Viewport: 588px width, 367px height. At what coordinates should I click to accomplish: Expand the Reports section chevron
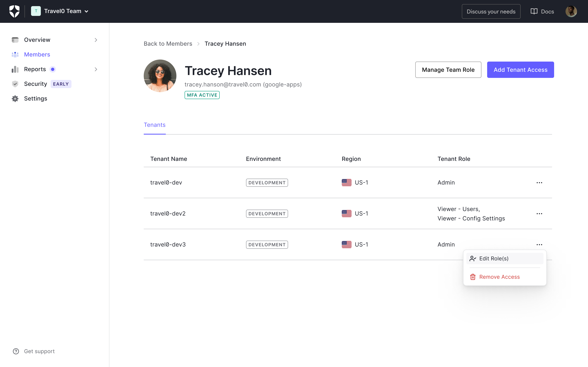click(96, 69)
